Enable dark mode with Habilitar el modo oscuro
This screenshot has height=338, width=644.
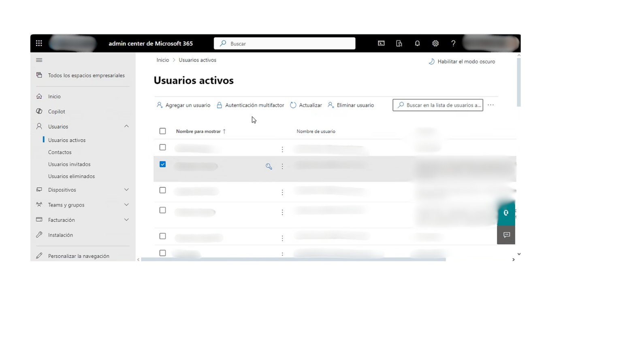tap(462, 62)
